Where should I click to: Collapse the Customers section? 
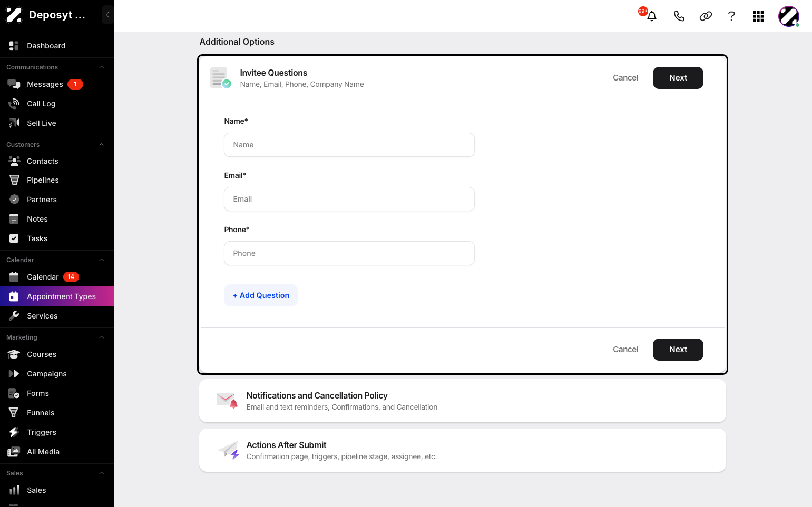tap(102, 145)
